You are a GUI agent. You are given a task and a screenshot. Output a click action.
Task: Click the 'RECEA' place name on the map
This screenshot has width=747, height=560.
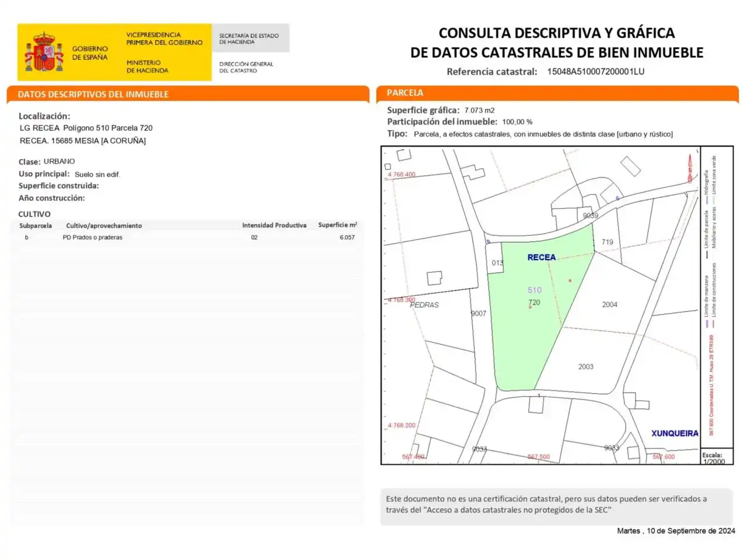(x=542, y=257)
